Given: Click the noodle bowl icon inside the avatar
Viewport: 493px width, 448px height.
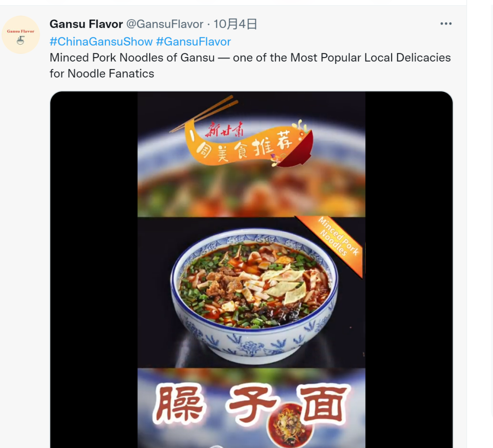Looking at the screenshot, I should (21, 40).
